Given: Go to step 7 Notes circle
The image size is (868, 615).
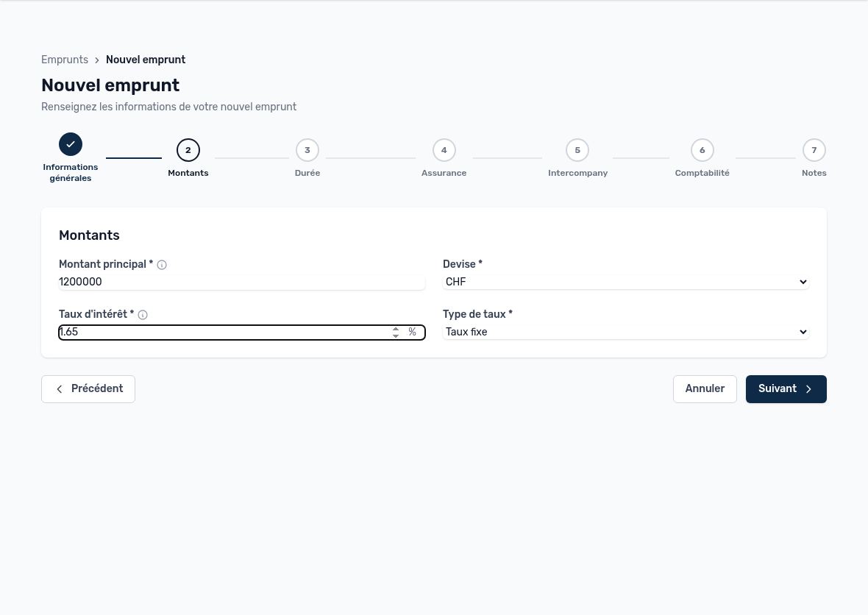Looking at the screenshot, I should point(814,150).
